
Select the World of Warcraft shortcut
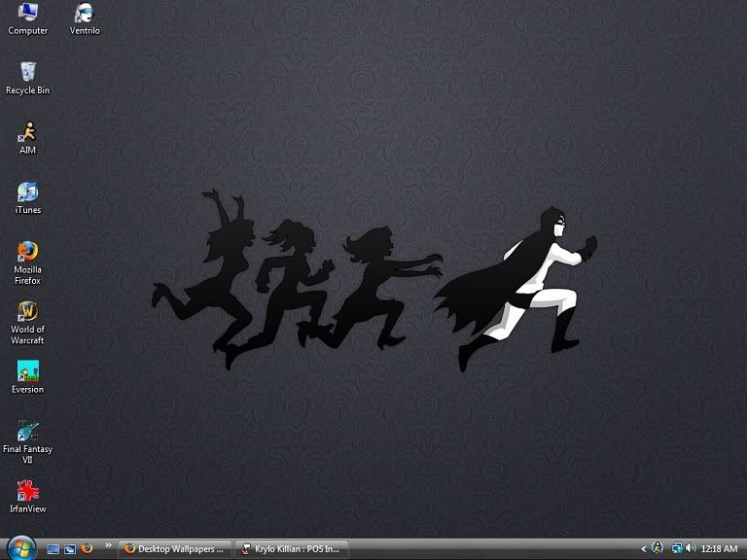click(x=27, y=323)
